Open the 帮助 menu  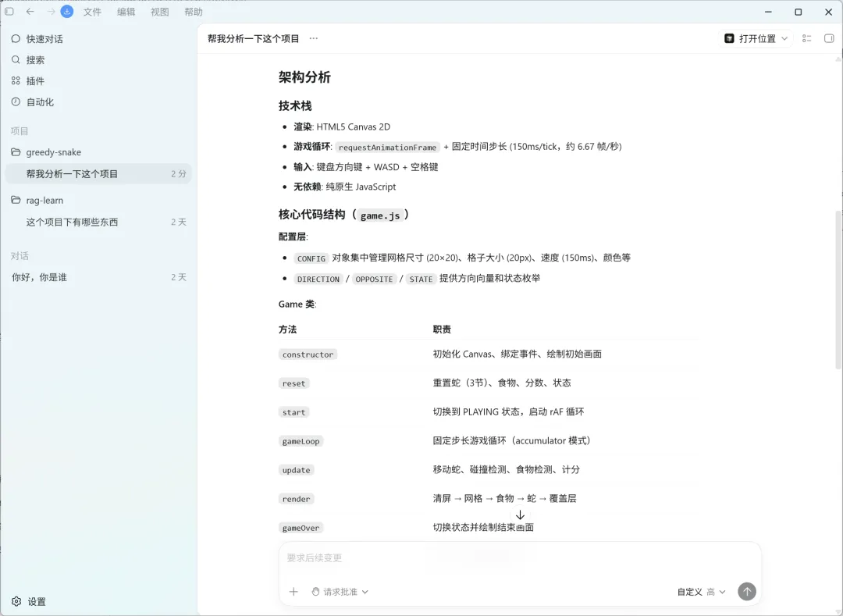pos(194,12)
